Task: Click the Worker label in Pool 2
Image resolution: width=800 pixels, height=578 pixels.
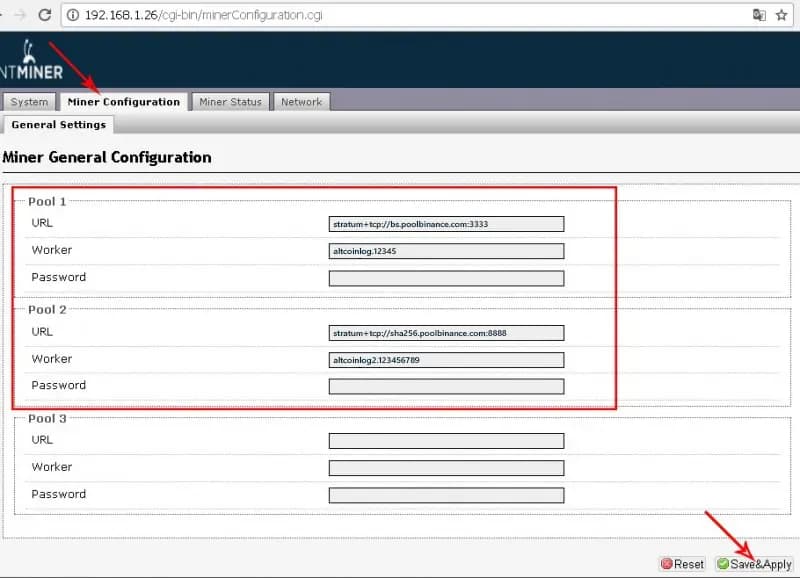Action: point(52,359)
